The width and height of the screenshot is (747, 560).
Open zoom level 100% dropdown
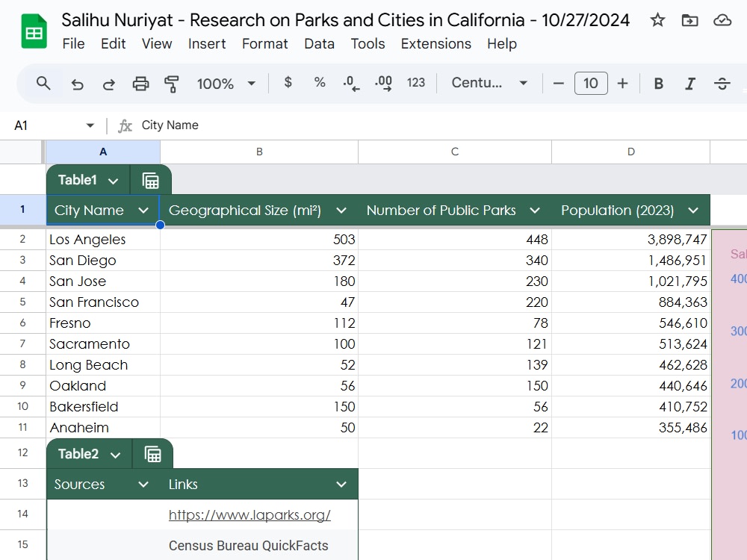[x=226, y=84]
